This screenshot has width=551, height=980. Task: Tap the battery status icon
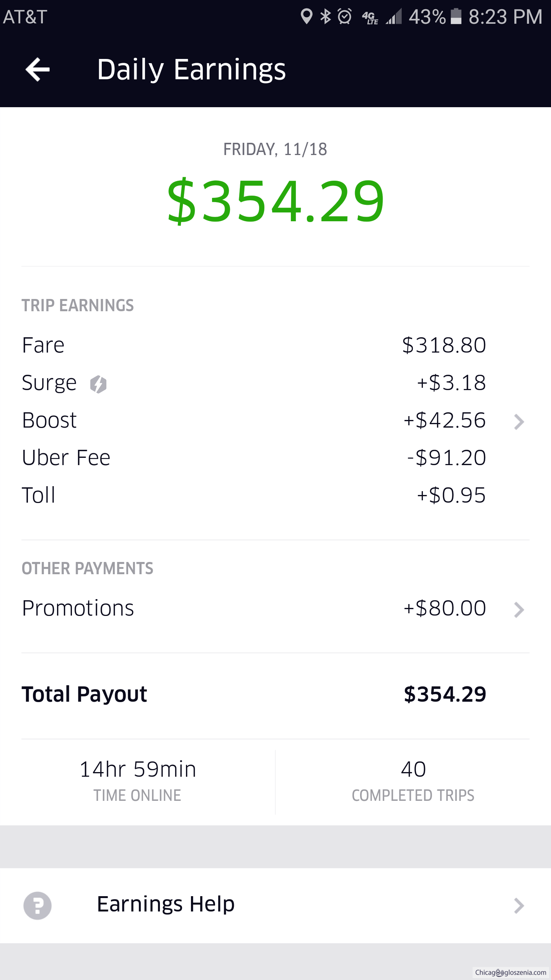(456, 17)
